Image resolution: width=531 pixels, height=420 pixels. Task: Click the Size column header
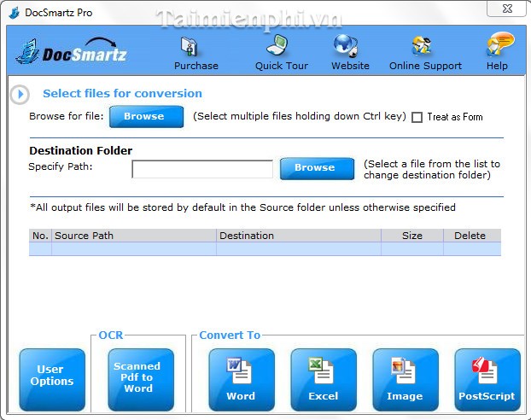(412, 236)
